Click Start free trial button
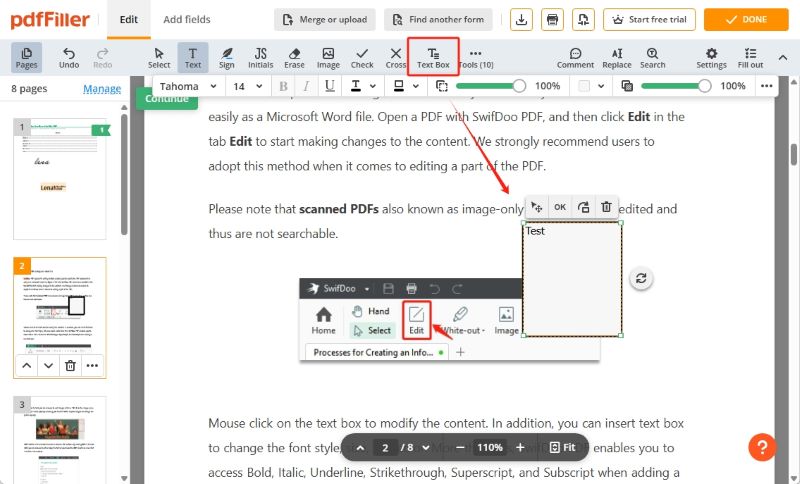This screenshot has width=800, height=484. [649, 19]
